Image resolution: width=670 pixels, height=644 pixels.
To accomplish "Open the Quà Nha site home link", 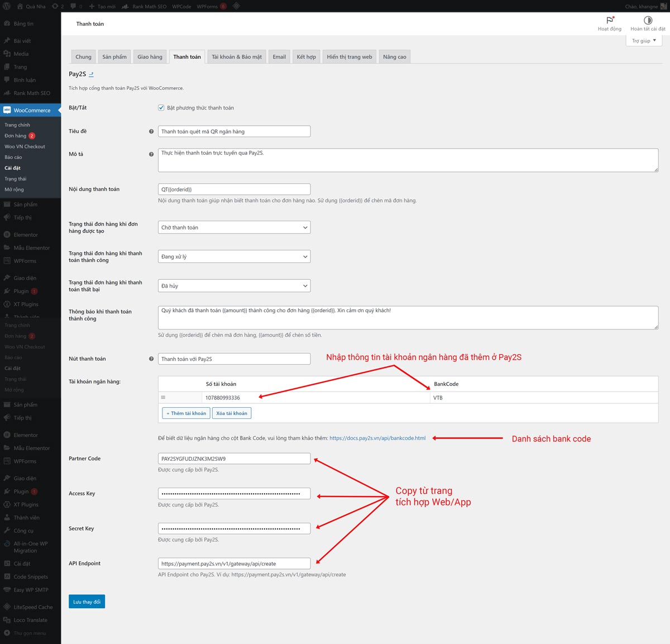I will click(31, 6).
